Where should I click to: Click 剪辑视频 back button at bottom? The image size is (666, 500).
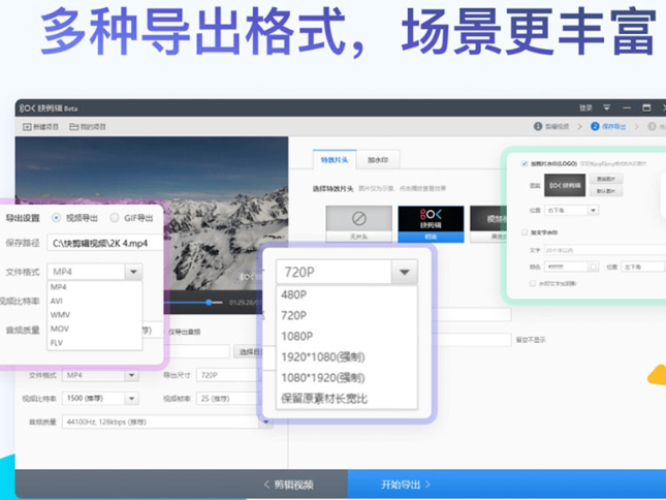click(289, 484)
